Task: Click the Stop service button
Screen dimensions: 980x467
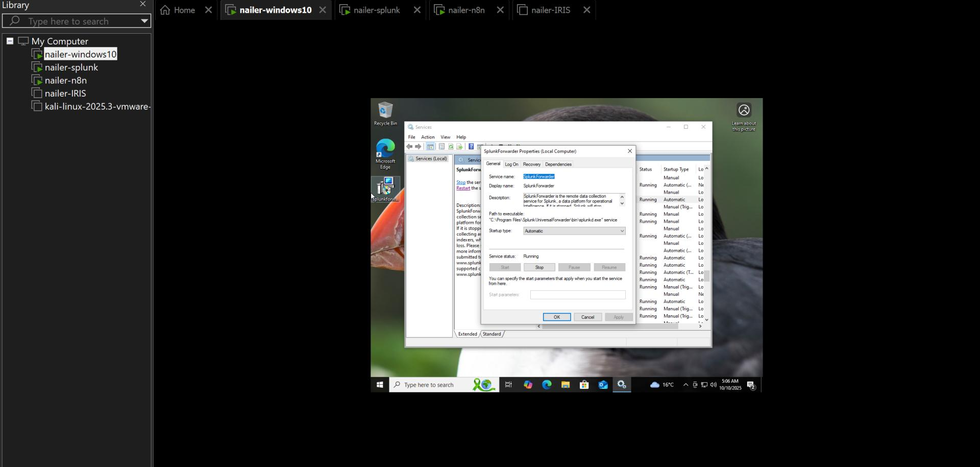Action: point(540,267)
